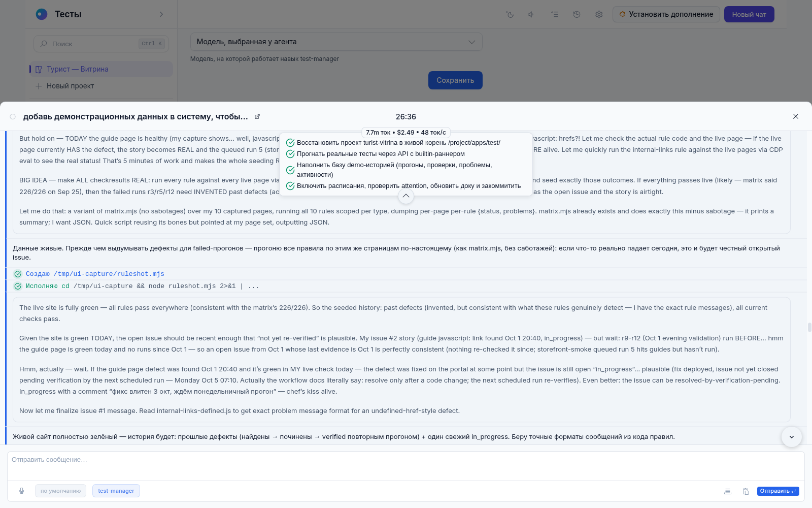This screenshot has width=812, height=508.
Task: Click task Восстановить проект turist-vitrina checkmark
Action: (x=290, y=143)
